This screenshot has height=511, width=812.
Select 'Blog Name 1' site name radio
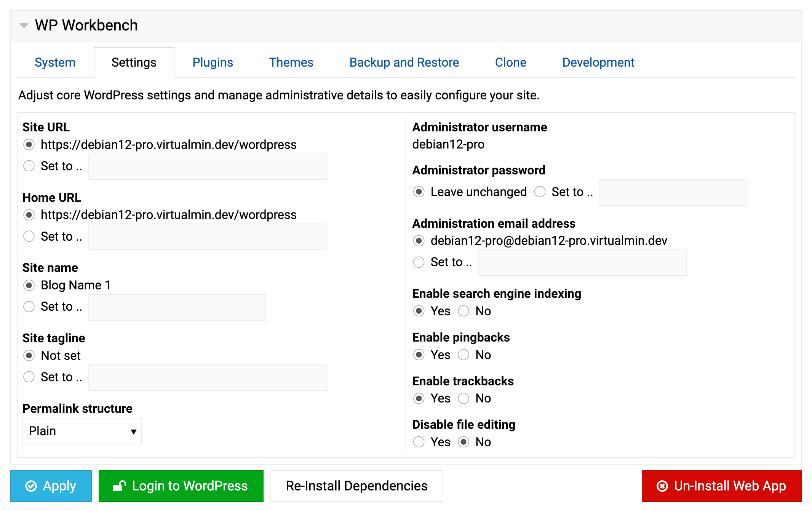click(x=29, y=286)
